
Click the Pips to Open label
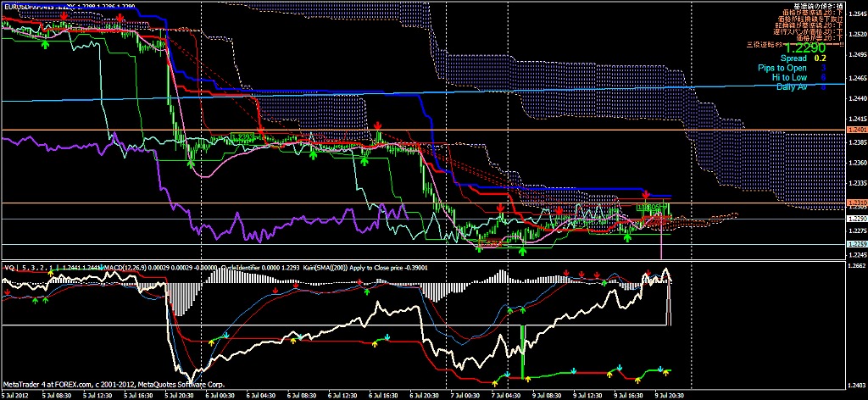pos(782,68)
